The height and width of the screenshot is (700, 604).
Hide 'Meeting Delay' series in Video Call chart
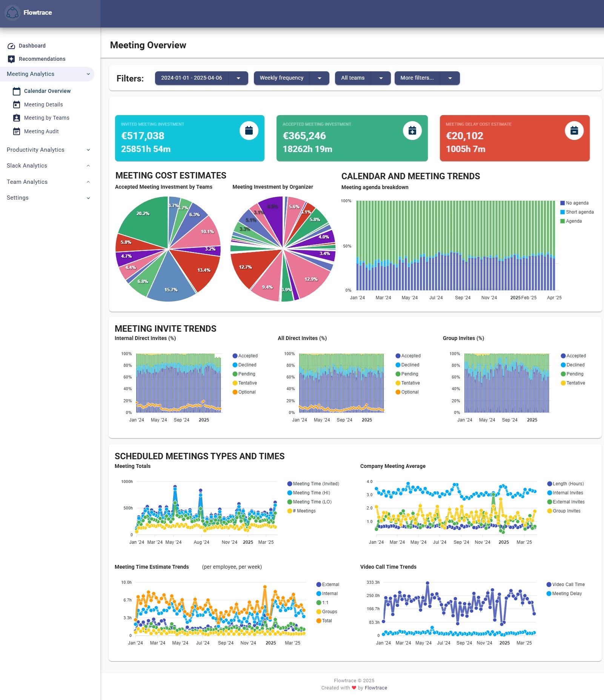567,594
